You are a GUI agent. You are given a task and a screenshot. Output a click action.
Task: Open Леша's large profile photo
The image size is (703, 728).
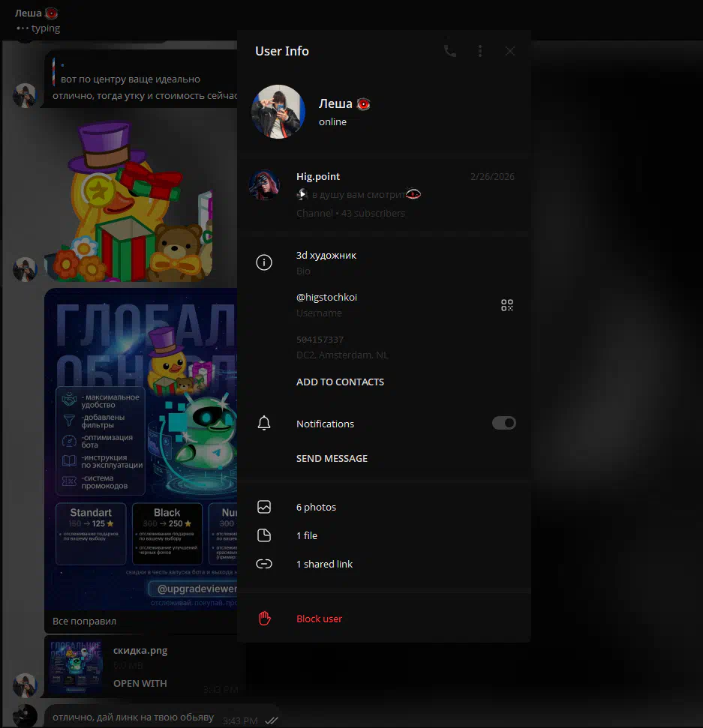pos(278,112)
